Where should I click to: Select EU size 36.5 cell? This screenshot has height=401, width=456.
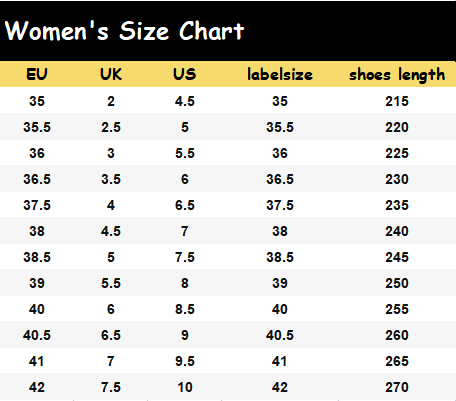(37, 179)
